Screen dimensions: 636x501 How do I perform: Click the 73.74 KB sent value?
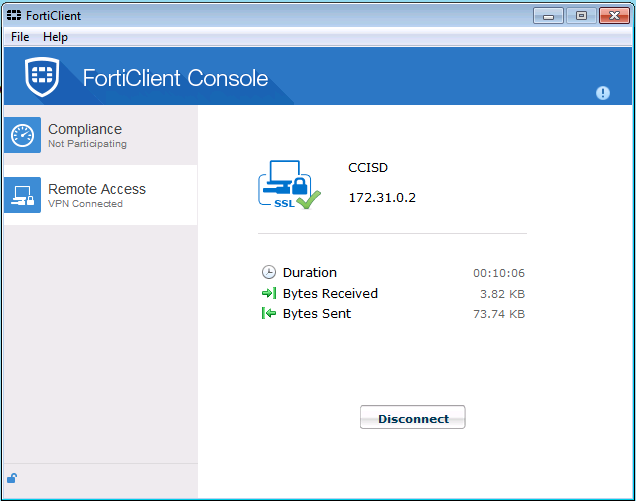pyautogui.click(x=498, y=314)
